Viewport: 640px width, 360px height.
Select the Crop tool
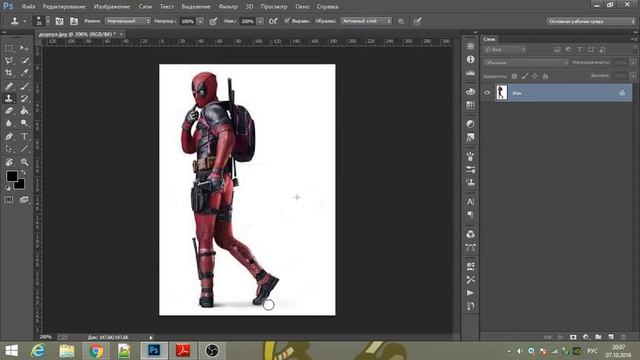[9, 73]
